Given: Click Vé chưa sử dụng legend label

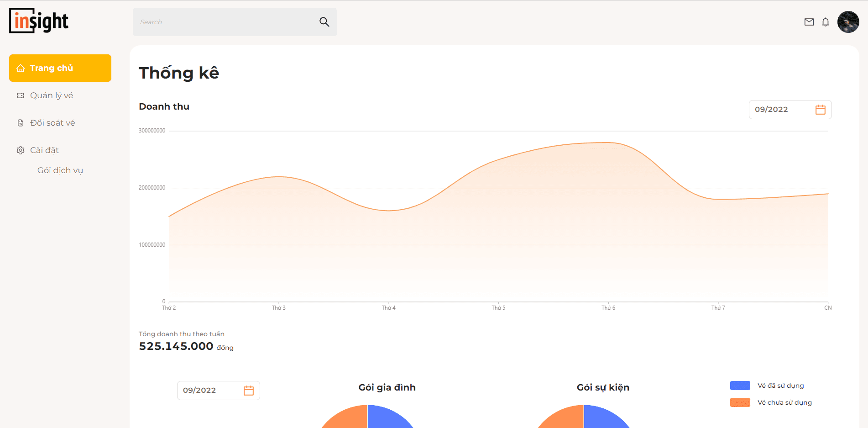Looking at the screenshot, I should 784,402.
